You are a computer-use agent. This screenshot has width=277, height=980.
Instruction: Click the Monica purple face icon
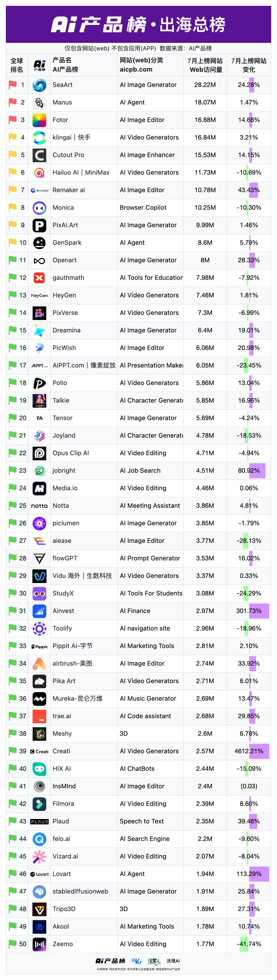click(x=39, y=208)
